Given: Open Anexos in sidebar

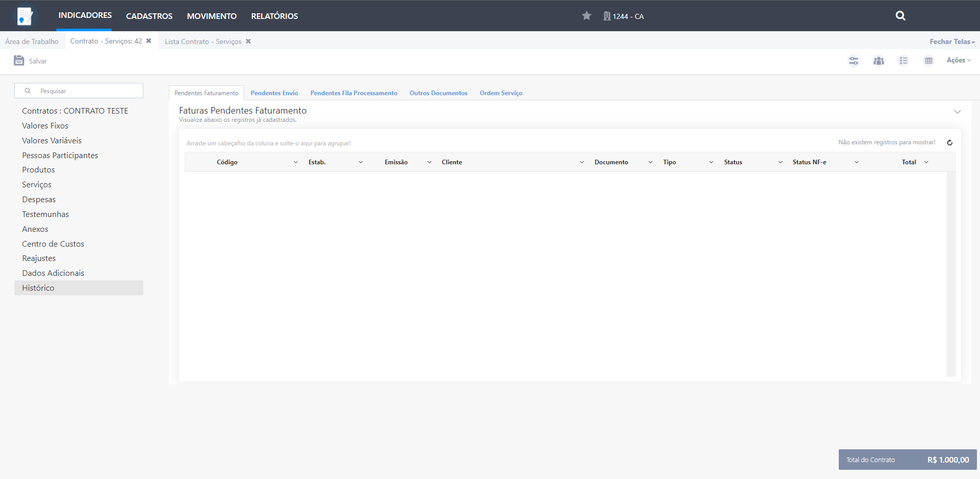Looking at the screenshot, I should 35,229.
